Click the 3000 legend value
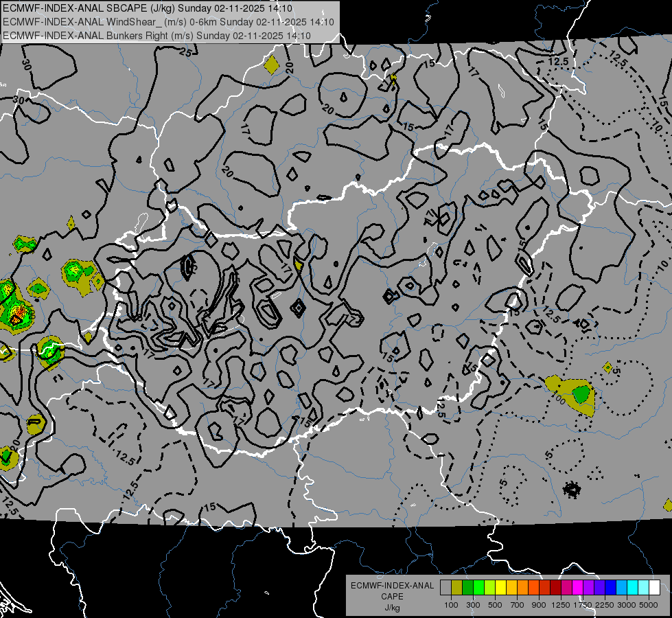The width and height of the screenshot is (672, 618). pos(627,605)
